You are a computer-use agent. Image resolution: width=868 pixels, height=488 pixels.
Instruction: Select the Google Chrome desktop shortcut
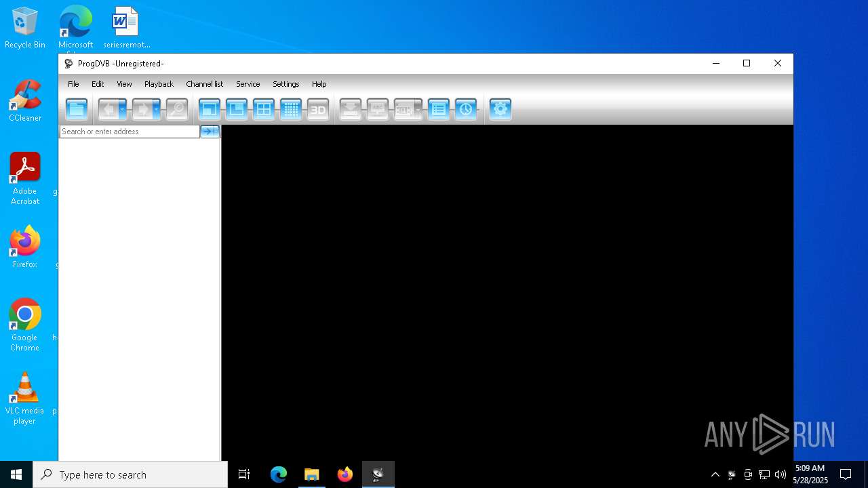(x=25, y=325)
